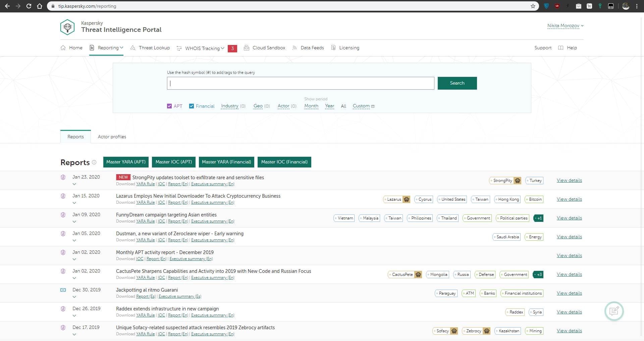Click the Sofacy actor mask icon

pos(454,331)
